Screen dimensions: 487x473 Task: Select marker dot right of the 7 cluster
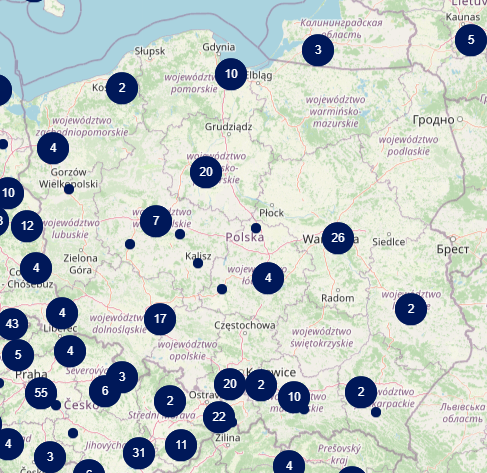180,234
